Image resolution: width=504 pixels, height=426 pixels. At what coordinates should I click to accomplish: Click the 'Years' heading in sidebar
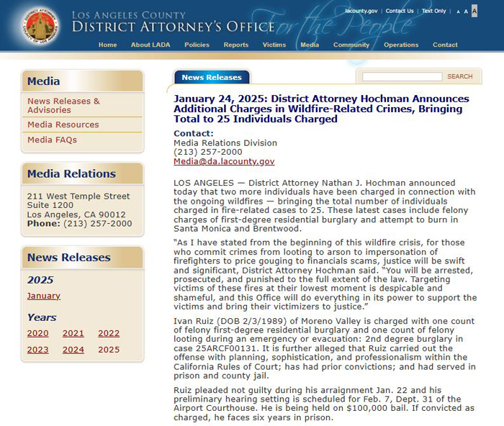(x=42, y=317)
